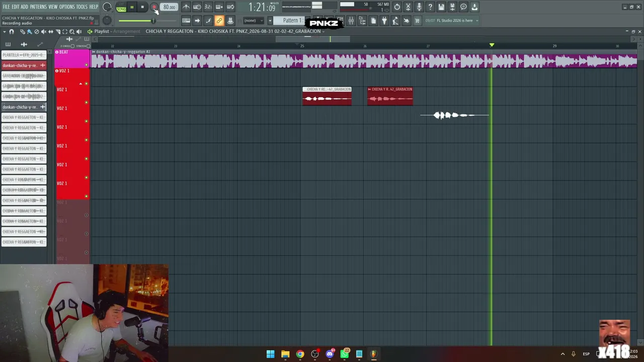Toggle the orange link/multilink controllers icon
644x362 pixels.
[x=219, y=21]
